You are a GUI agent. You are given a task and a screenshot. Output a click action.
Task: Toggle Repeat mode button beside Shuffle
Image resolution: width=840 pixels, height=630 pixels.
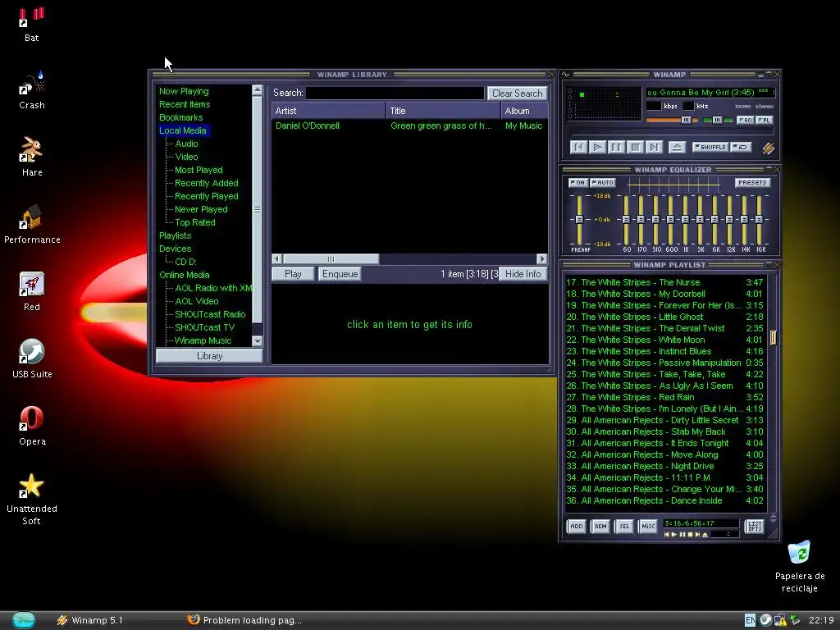tap(741, 147)
